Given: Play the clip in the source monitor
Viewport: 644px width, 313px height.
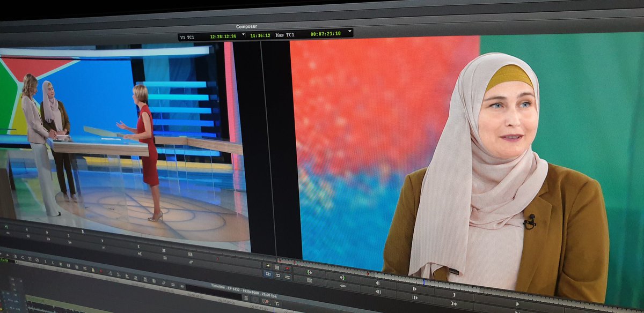Looking at the screenshot, I should pos(102,241).
